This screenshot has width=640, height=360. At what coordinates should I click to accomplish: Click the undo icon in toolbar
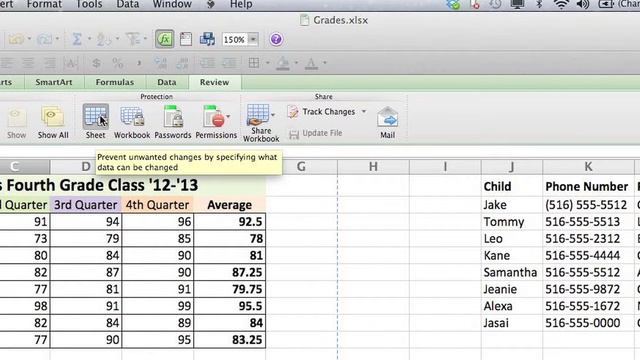tap(16, 40)
